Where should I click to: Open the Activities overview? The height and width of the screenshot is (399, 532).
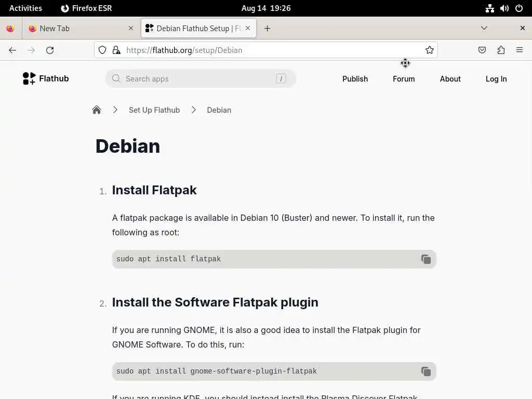[25, 8]
